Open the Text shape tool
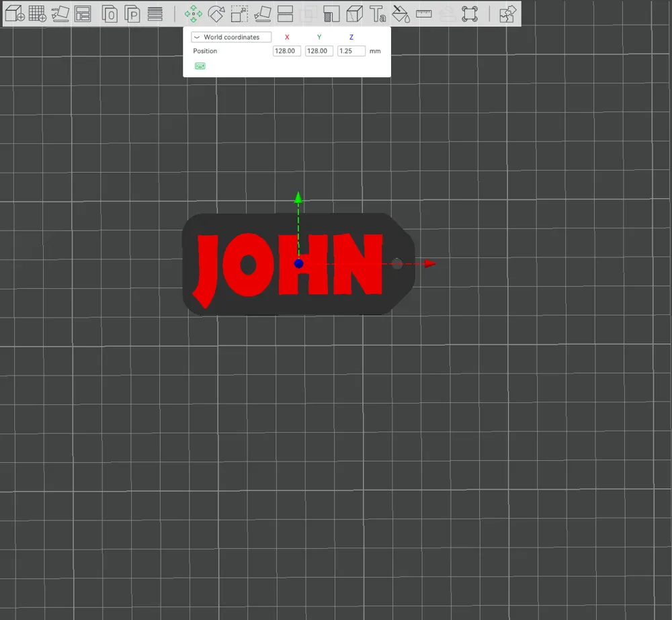The width and height of the screenshot is (672, 620). click(x=378, y=13)
